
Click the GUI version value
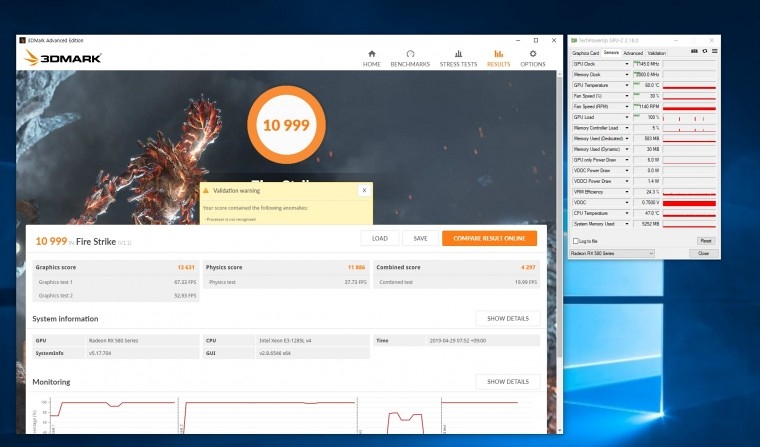pos(275,353)
